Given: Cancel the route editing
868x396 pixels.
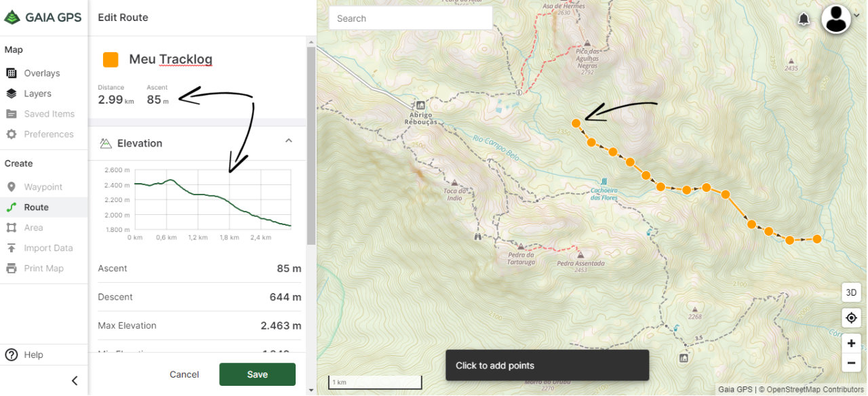Looking at the screenshot, I should [x=184, y=374].
